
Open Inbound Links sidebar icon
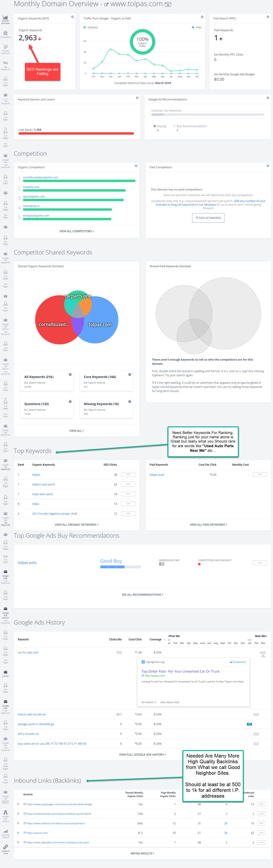click(x=5, y=849)
